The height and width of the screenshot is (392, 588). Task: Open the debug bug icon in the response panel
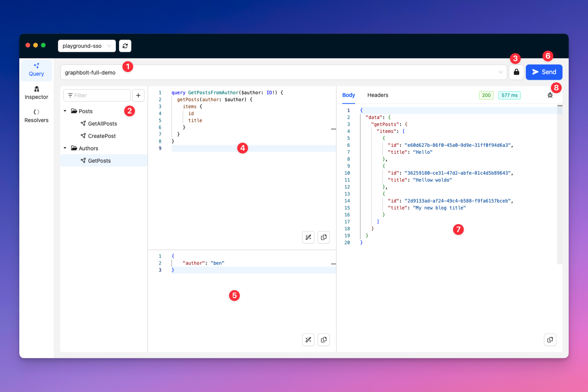pos(550,95)
